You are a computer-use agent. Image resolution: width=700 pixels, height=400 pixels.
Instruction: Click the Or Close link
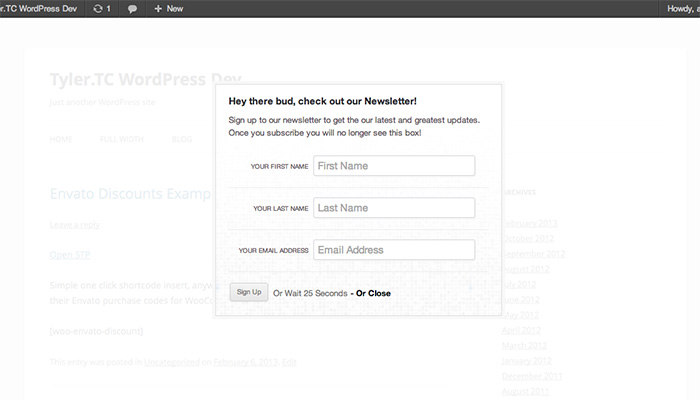tap(373, 293)
